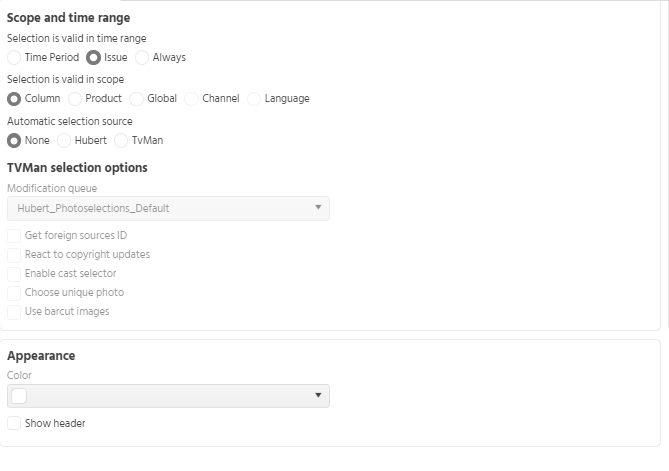Open the Modification queue dropdown
Image resolution: width=669 pixels, height=471 pixels.
168,208
